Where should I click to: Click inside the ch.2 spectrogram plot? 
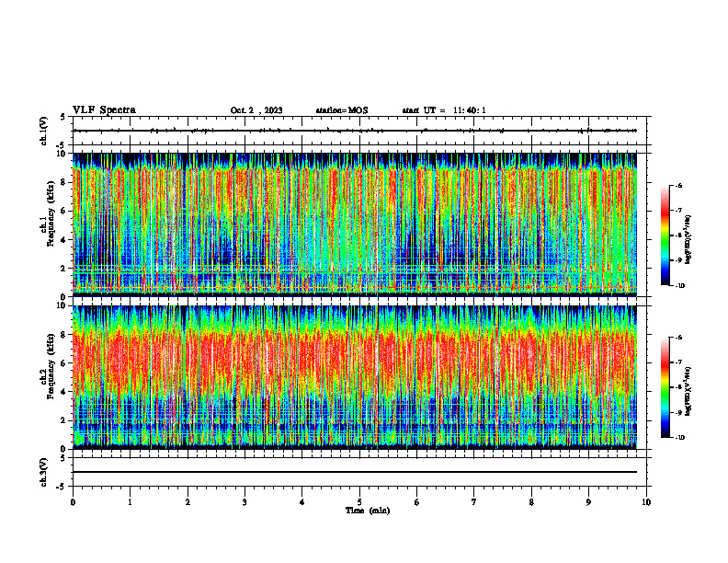355,377
